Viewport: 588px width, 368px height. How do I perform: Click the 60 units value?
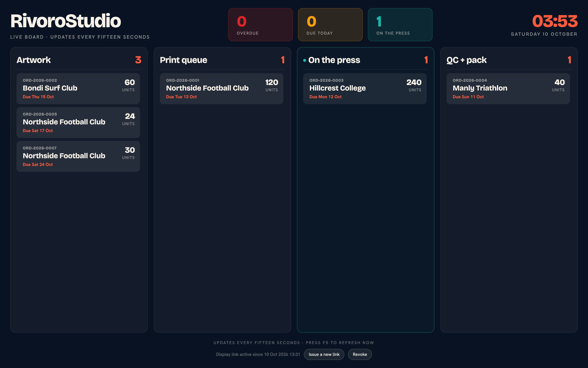point(130,82)
